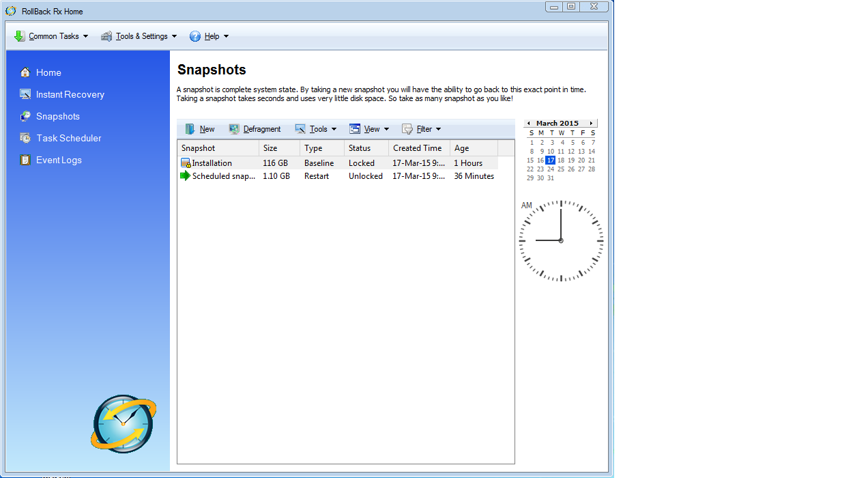The image size is (868, 478).
Task: Sort by Type column header
Action: pyautogui.click(x=322, y=148)
